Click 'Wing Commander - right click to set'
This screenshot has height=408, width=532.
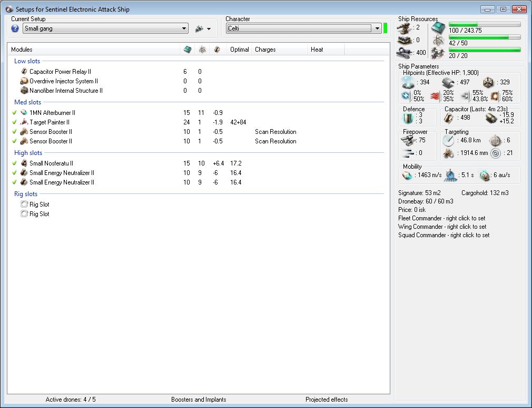click(x=442, y=227)
